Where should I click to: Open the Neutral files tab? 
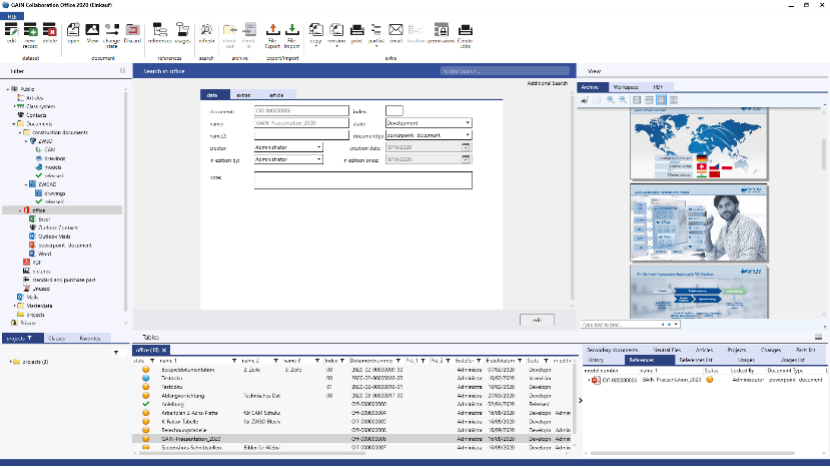point(666,350)
